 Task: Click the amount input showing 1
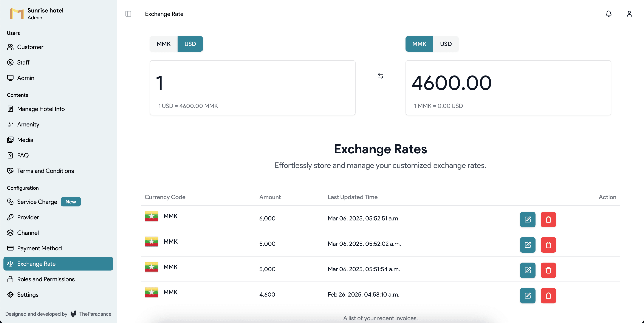[x=252, y=83]
